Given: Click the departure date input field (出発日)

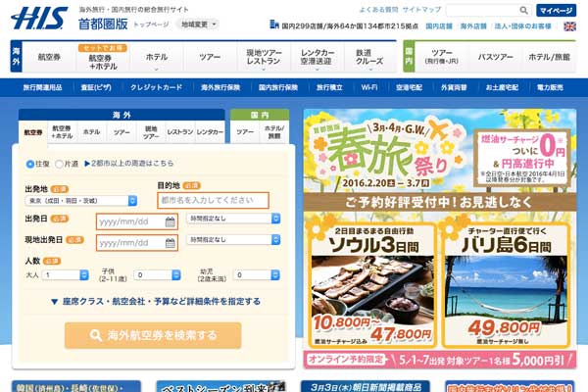Looking at the screenshot, I should [137, 221].
